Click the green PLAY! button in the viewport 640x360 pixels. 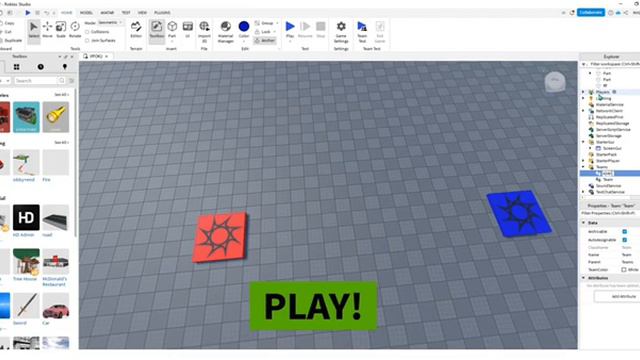click(x=313, y=306)
